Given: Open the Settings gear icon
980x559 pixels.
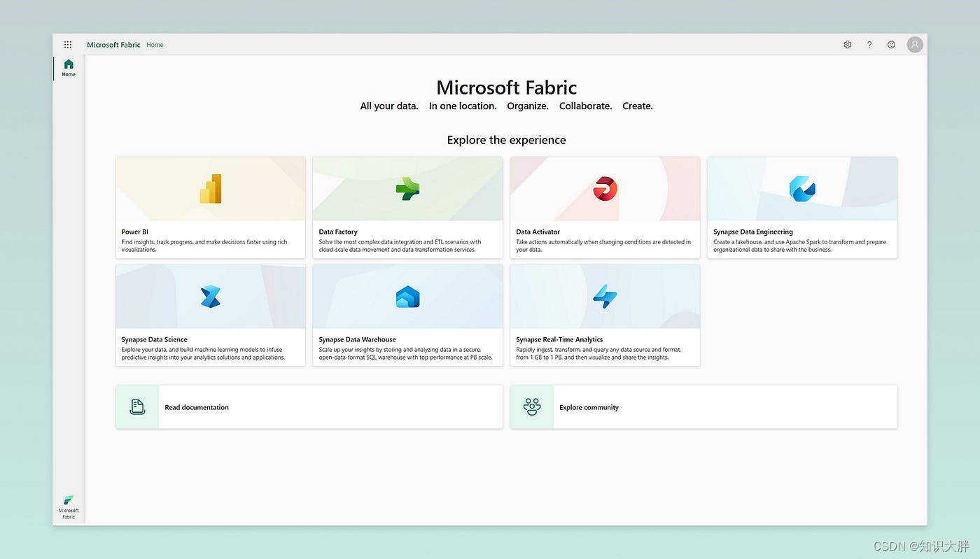Looking at the screenshot, I should [x=848, y=45].
